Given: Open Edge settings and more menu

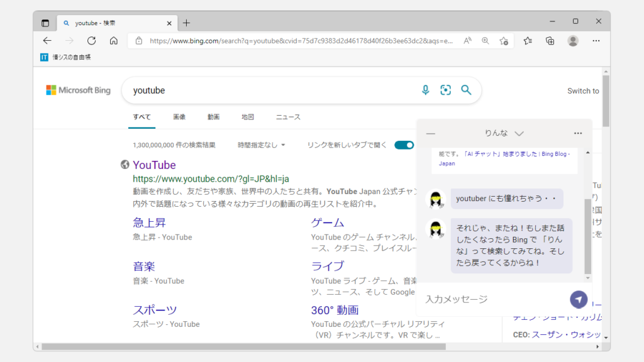Looking at the screenshot, I should (x=596, y=41).
